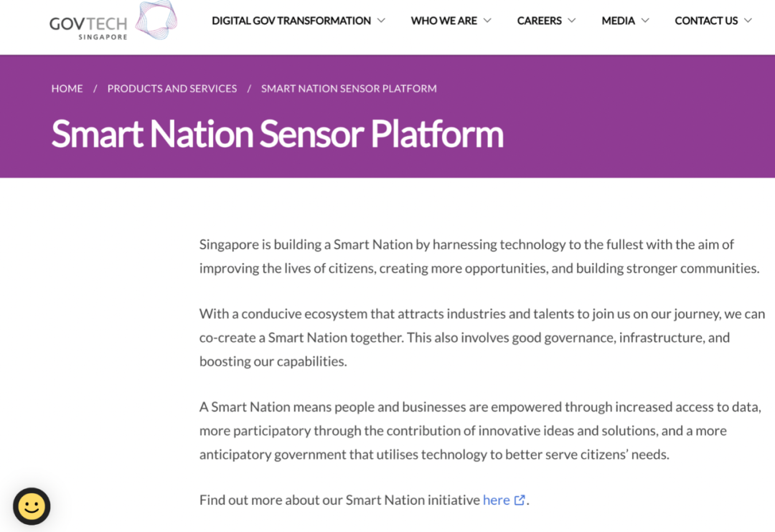Click the GovTech Singapore logo
Viewport: 775px width, 532px height.
[113, 22]
